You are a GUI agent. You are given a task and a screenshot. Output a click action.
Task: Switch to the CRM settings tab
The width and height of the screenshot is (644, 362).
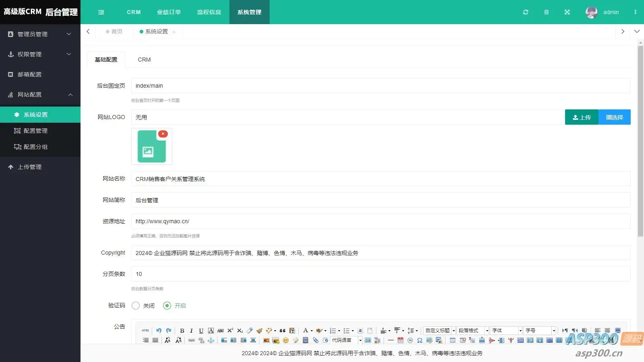tap(144, 60)
